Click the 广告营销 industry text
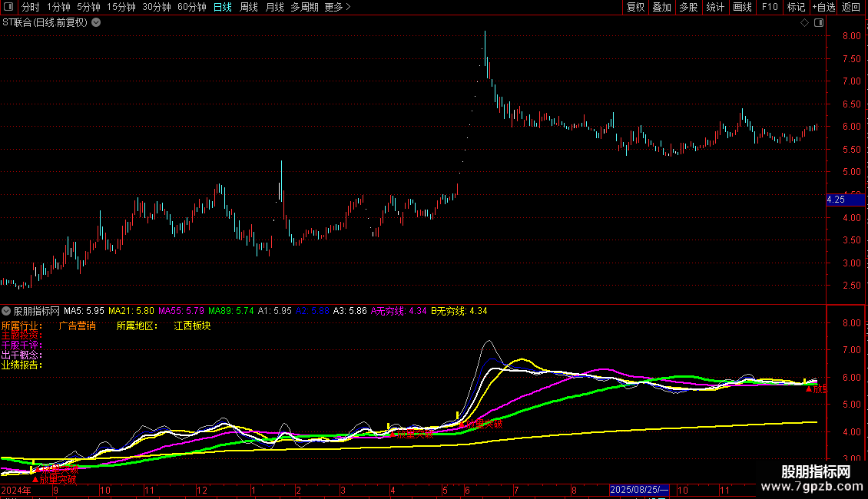 77,326
